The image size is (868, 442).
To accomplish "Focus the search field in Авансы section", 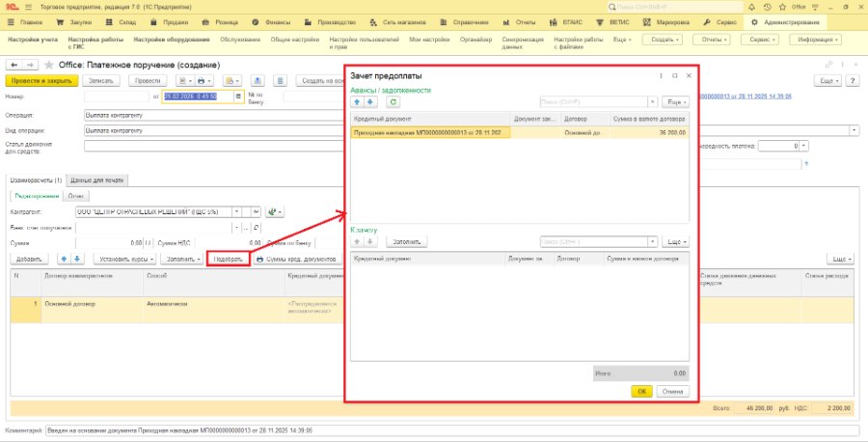I will pos(593,102).
